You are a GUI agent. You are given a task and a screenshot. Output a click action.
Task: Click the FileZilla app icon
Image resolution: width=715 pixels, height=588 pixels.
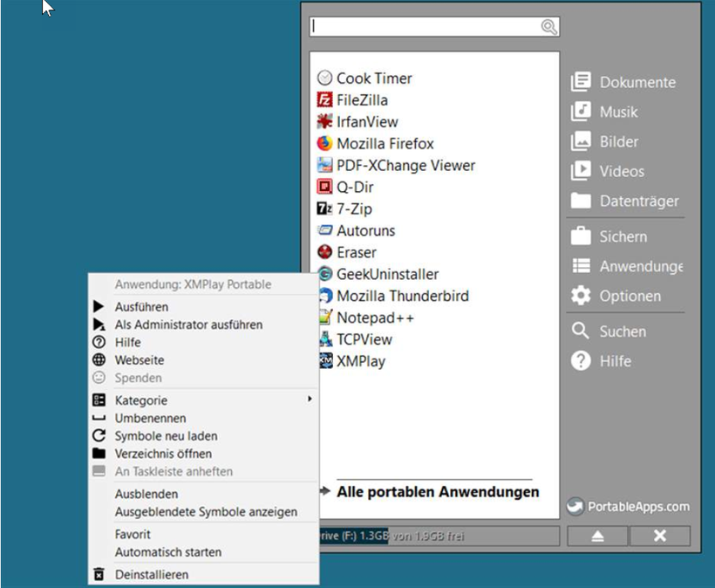click(324, 100)
